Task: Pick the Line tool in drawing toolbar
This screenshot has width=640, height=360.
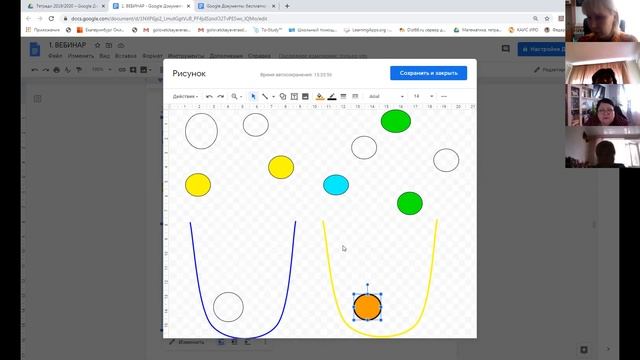Action: (265, 96)
